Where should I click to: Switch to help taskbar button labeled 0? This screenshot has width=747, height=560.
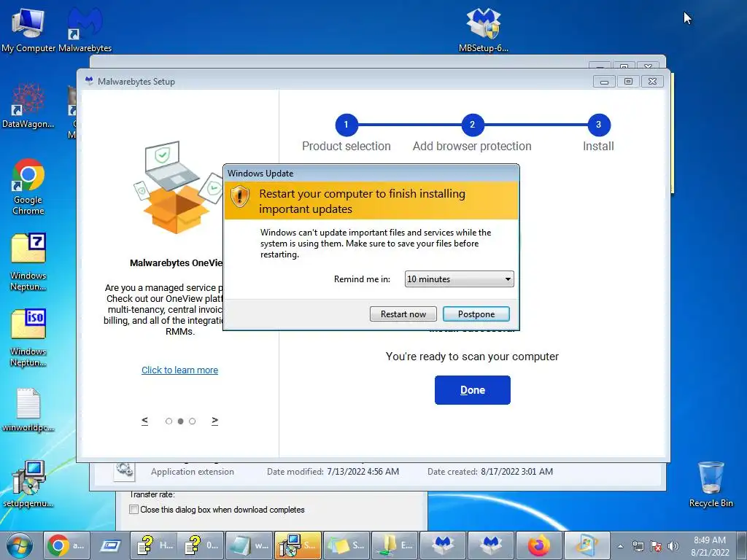[201, 545]
